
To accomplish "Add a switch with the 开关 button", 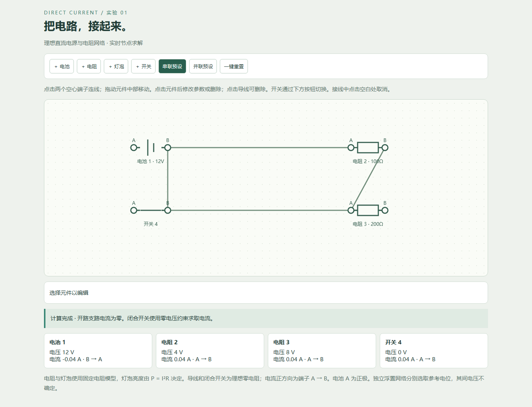I will (143, 66).
